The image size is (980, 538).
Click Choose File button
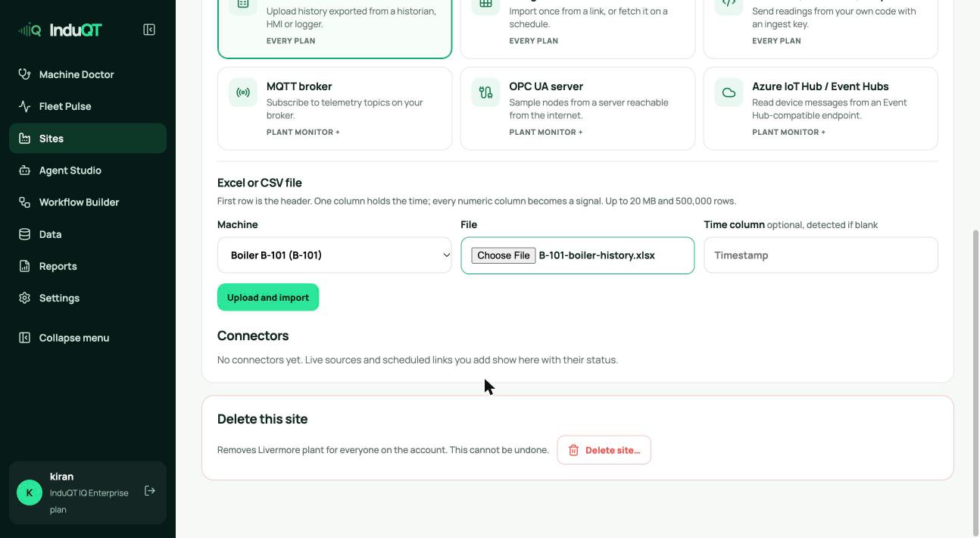tap(504, 255)
